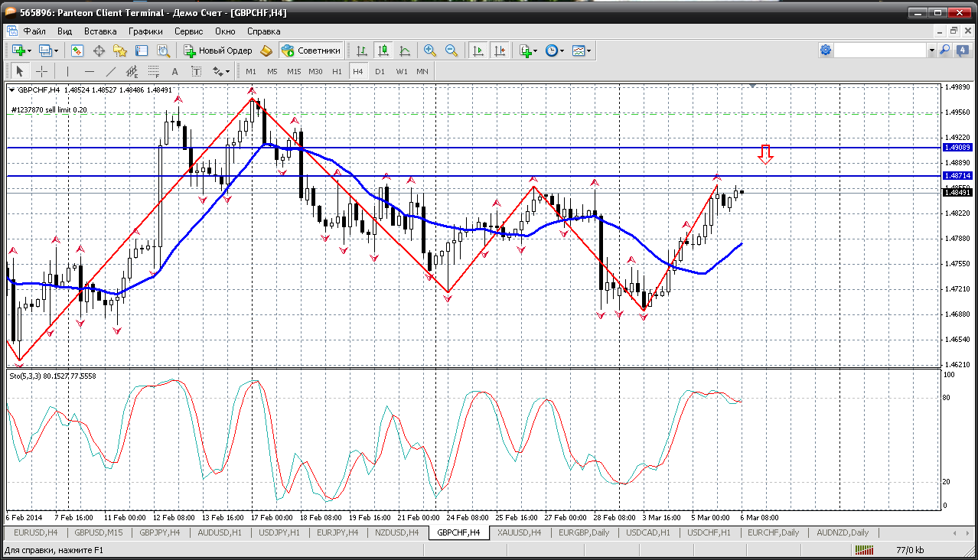Viewport: 978px width, 560px height.
Task: Expand the new chart dropdown arrow
Action: (29, 50)
